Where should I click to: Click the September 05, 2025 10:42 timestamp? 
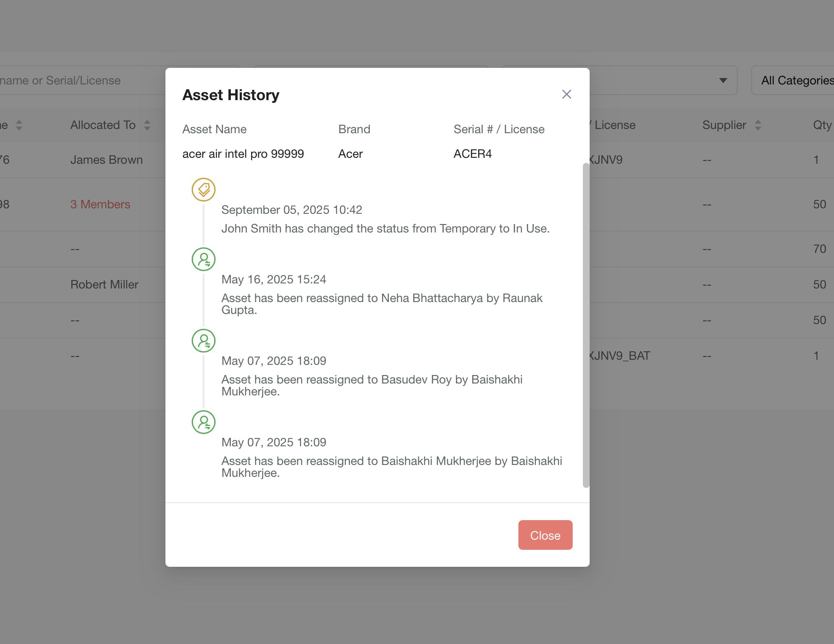(x=291, y=210)
